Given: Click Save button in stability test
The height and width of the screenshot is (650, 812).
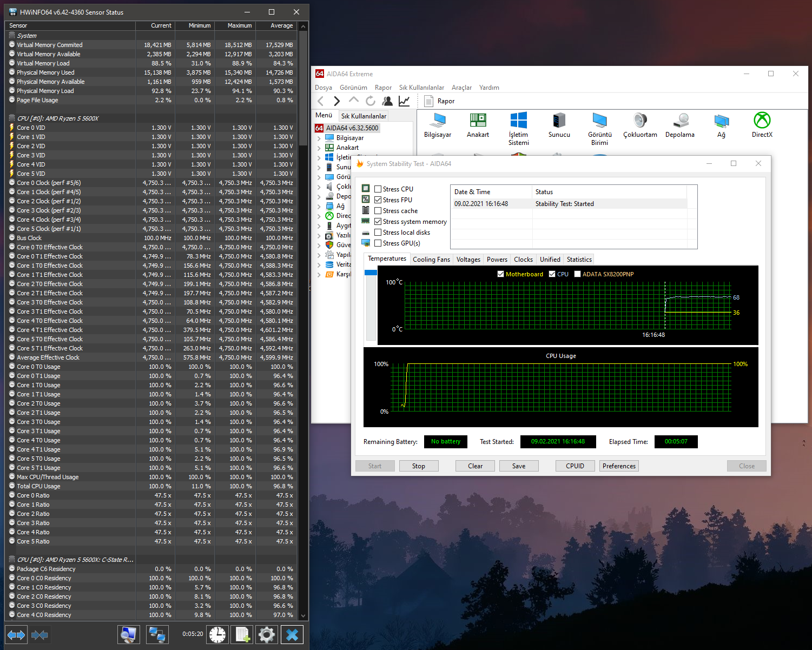Looking at the screenshot, I should [519, 466].
